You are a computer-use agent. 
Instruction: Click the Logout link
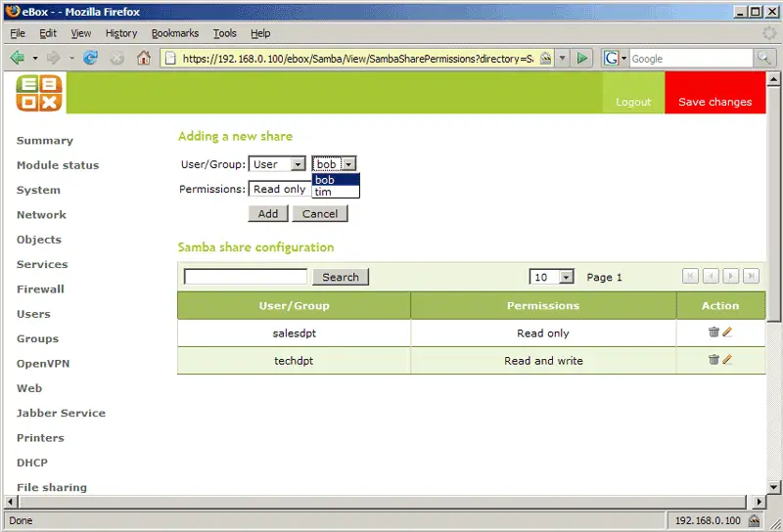633,102
